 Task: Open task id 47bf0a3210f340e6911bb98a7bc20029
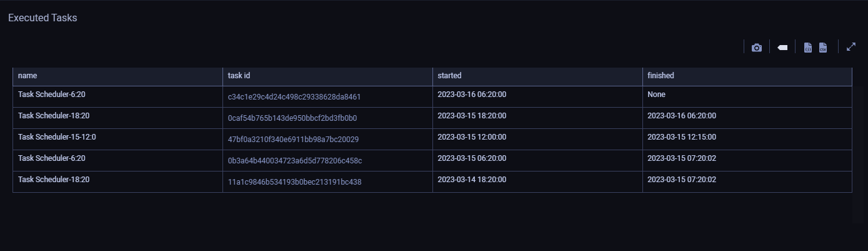point(293,140)
